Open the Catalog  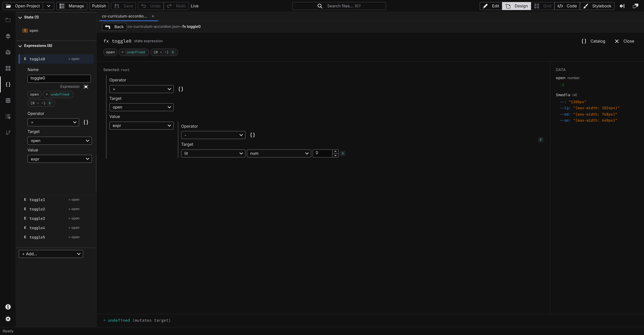pyautogui.click(x=593, y=41)
